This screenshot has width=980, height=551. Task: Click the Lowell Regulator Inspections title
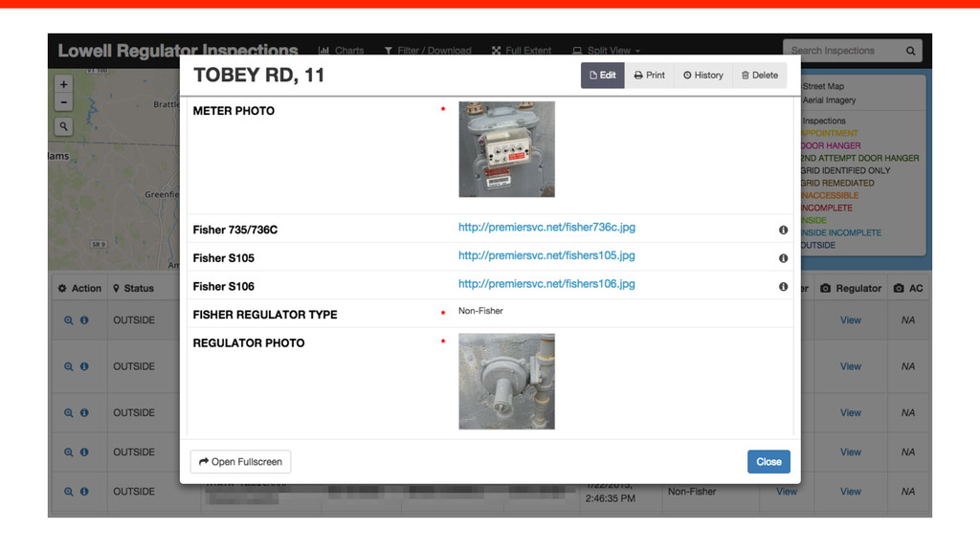[177, 51]
